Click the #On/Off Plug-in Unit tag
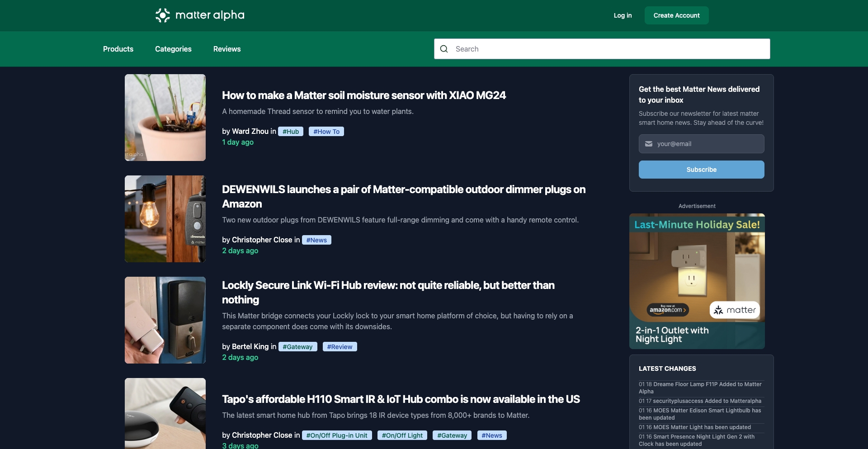The width and height of the screenshot is (868, 449). [336, 435]
